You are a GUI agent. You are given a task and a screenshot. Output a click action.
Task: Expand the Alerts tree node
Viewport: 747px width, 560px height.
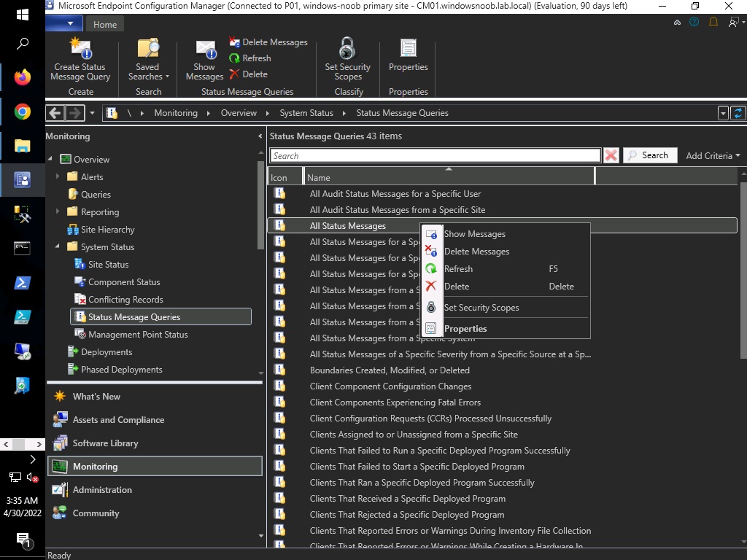(58, 176)
